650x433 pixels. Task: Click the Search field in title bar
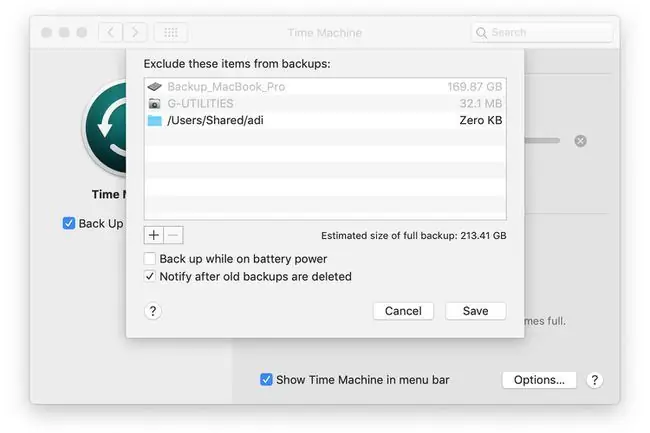point(542,32)
